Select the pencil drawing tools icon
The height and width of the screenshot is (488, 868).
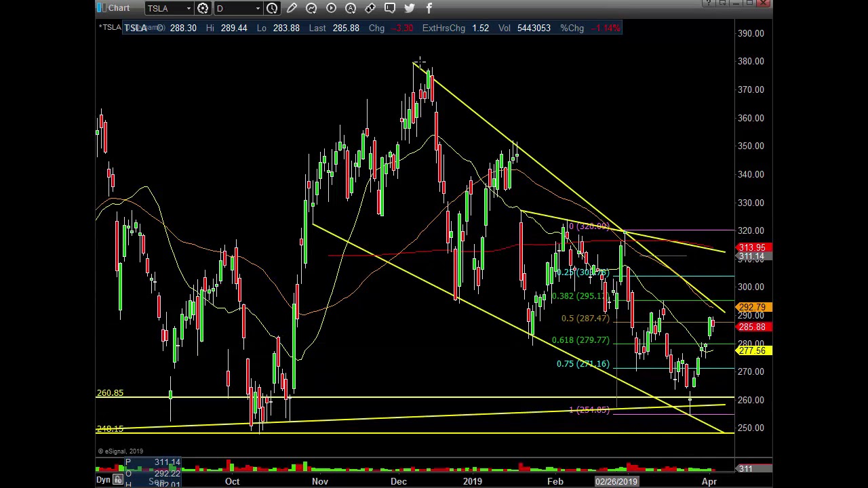pyautogui.click(x=292, y=8)
